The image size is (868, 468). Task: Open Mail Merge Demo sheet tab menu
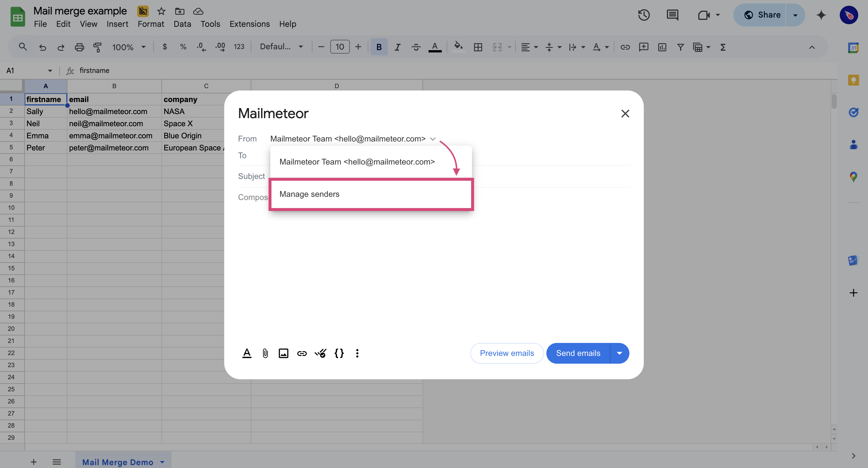pos(163,462)
